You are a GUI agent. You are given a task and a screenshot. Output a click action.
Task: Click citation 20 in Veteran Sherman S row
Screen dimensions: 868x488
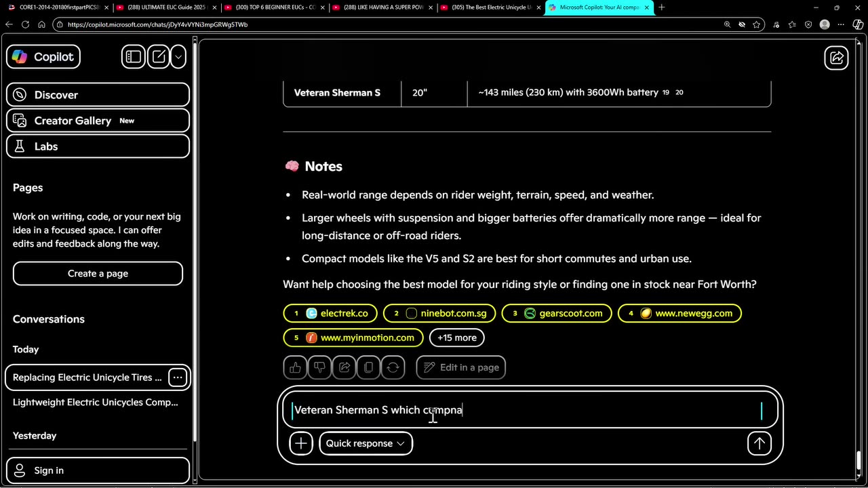[679, 93]
